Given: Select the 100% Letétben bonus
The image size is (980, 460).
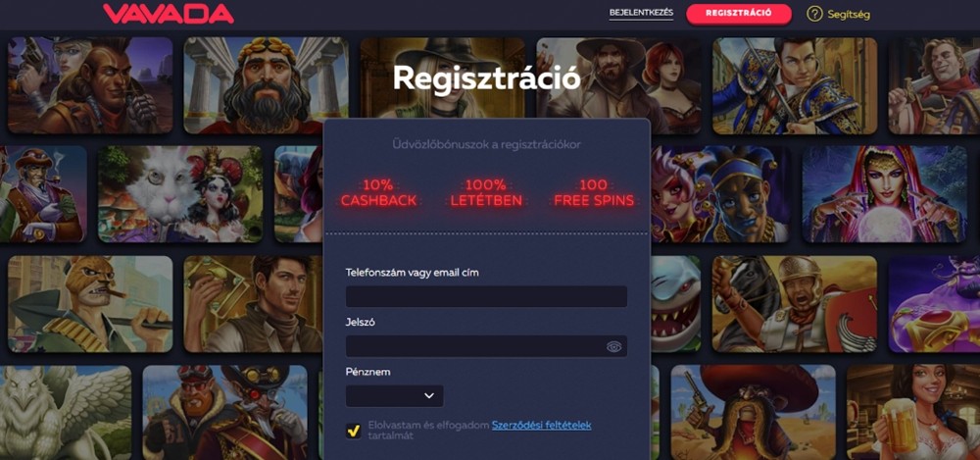Looking at the screenshot, I should click(486, 193).
